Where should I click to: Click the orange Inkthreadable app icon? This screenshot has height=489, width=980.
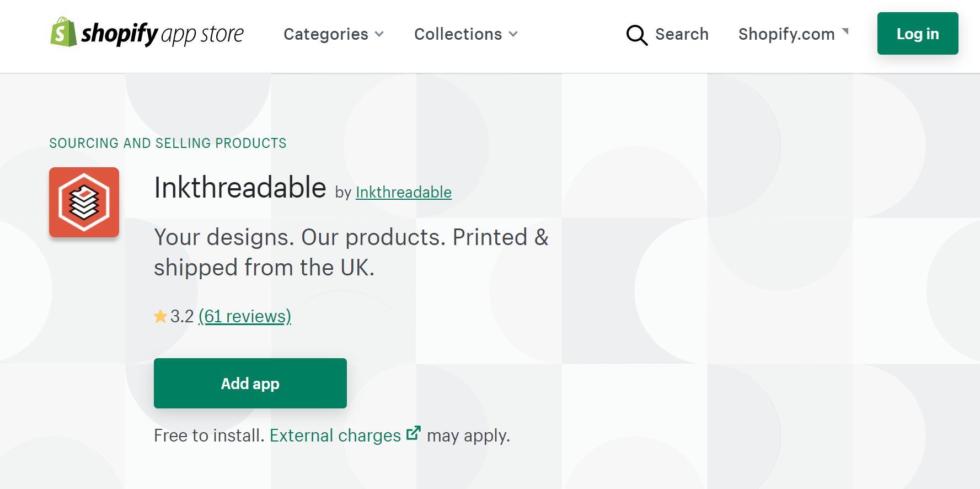click(x=84, y=203)
